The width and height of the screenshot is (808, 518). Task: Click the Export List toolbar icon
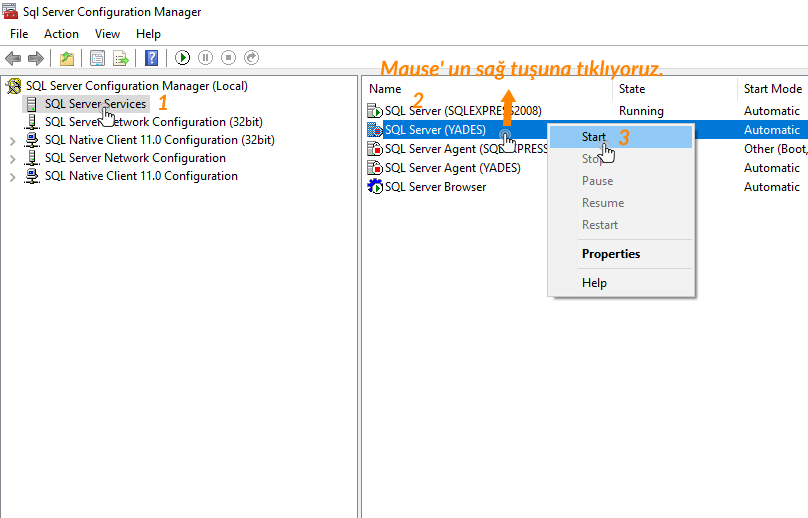pos(121,59)
